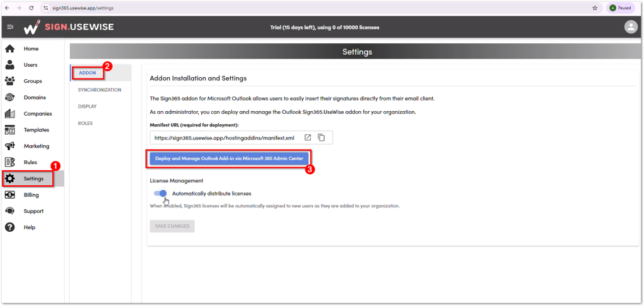Switch to the Synchronization settings tab
This screenshot has height=306, width=644.
pyautogui.click(x=99, y=90)
